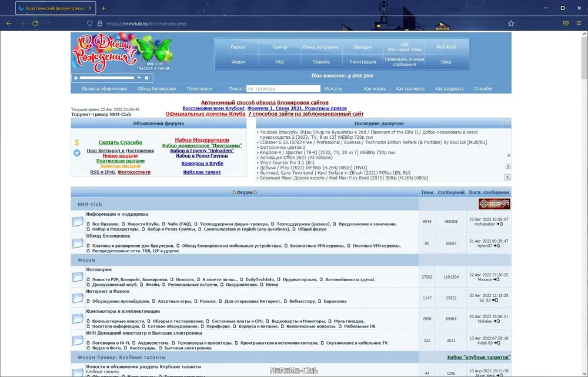Mute the audio player speaker icon
Viewport: 588px width, 377px height.
click(146, 78)
